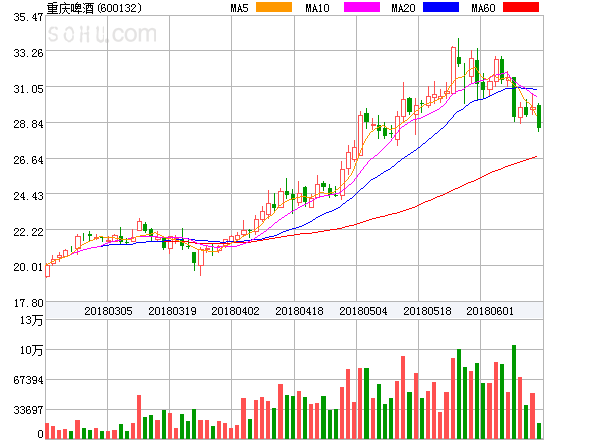The height and width of the screenshot is (440, 600).
Task: Click the 20180518 date label
Action: (427, 311)
